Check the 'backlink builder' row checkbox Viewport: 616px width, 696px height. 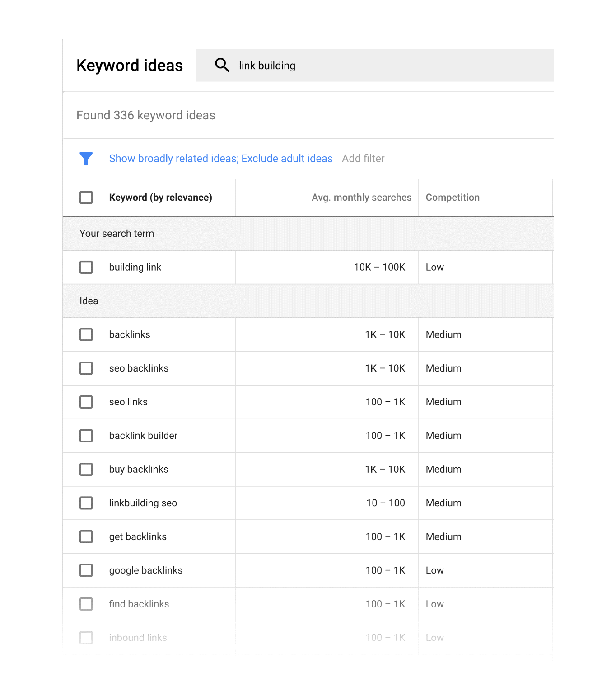tap(86, 436)
